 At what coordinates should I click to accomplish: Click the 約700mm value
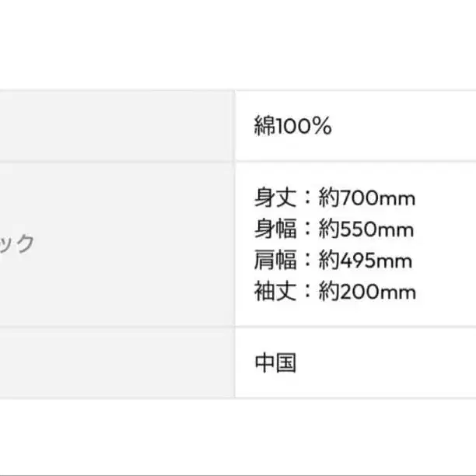pyautogui.click(x=366, y=198)
